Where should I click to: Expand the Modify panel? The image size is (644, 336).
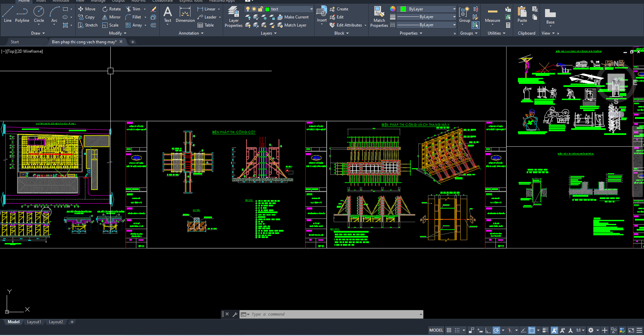[117, 33]
